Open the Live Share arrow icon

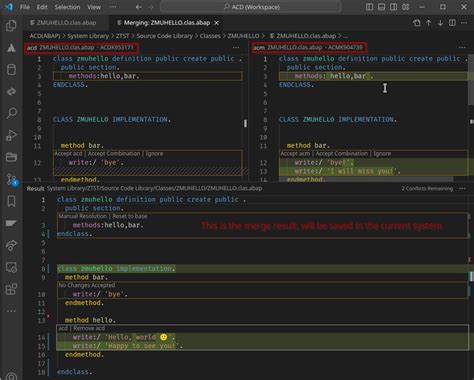[11, 245]
